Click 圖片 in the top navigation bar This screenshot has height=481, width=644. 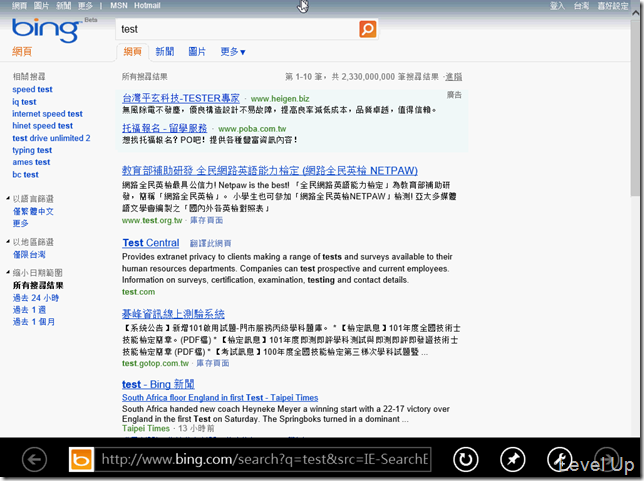coord(41,6)
